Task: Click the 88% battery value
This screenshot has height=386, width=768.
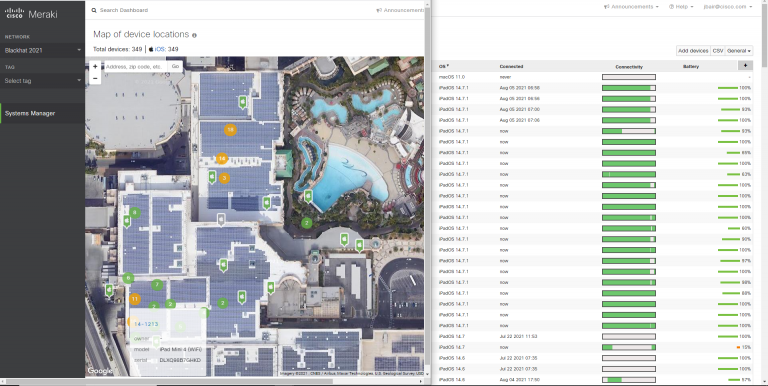Action: [x=746, y=293]
